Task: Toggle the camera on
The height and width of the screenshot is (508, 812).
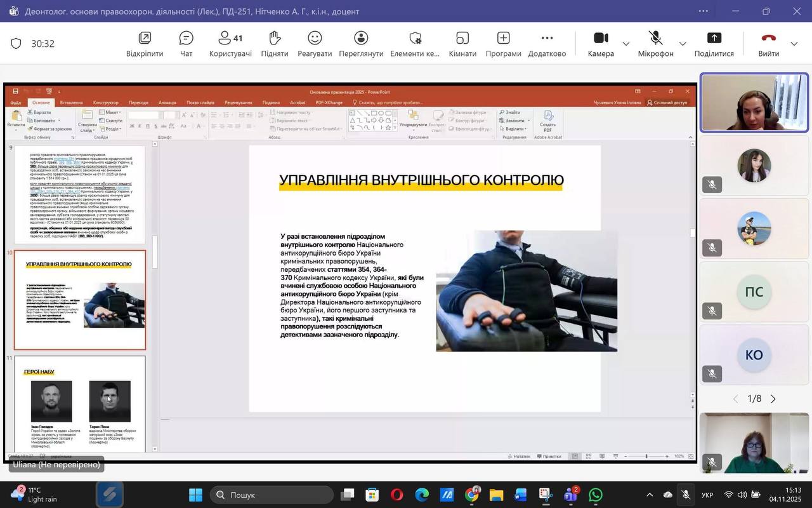Action: click(x=600, y=44)
